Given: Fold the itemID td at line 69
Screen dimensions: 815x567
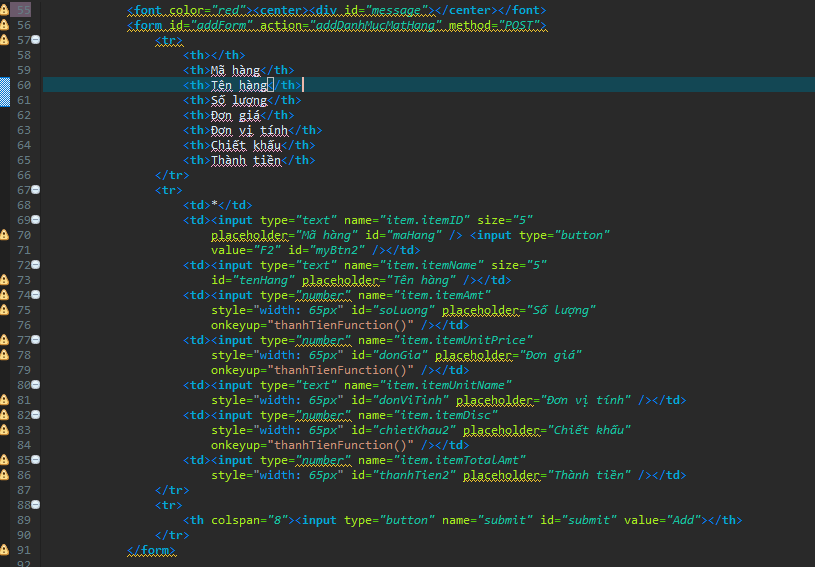Looking at the screenshot, I should point(36,220).
